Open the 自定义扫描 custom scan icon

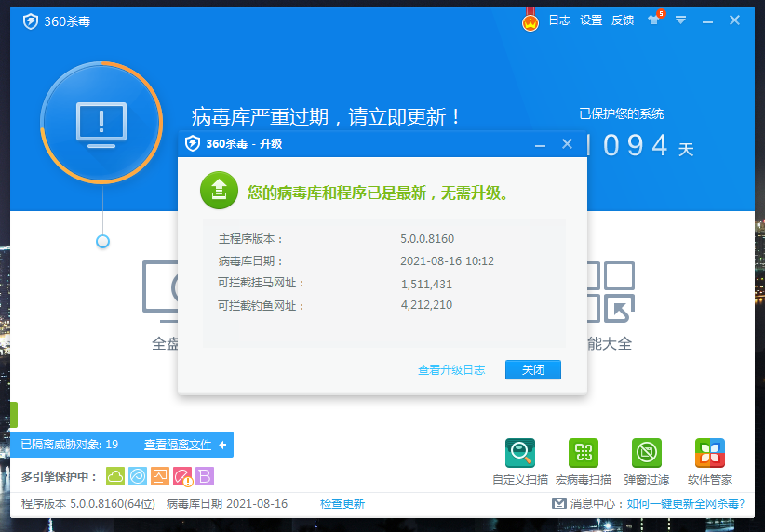pos(520,453)
